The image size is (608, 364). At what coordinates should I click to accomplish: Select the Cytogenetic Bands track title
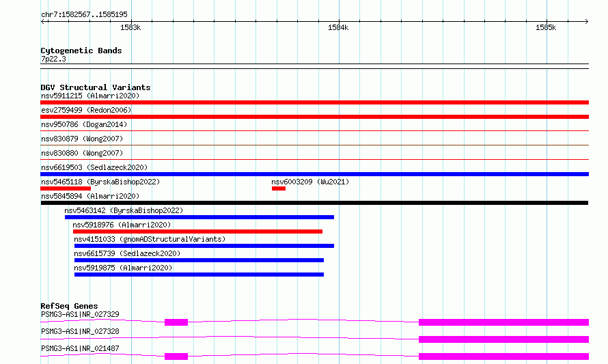click(81, 51)
